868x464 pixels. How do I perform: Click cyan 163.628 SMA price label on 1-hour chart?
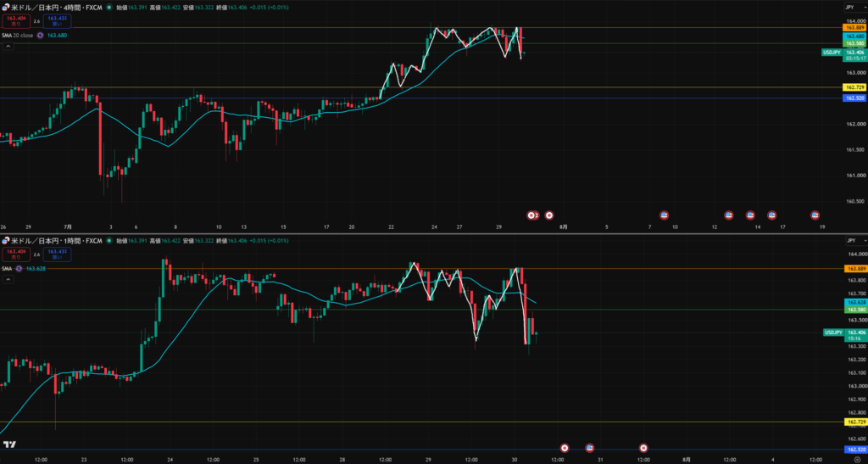855,302
